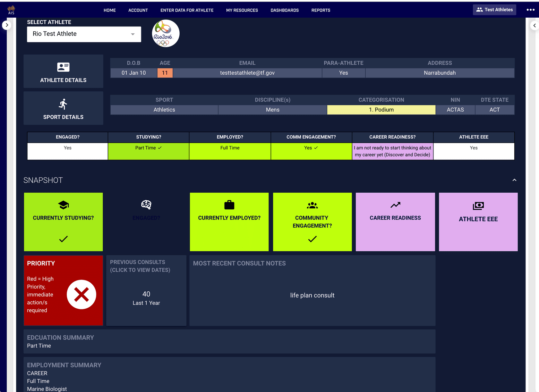The width and height of the screenshot is (539, 392).
Task: Click the address 'Narrabundah'
Action: (440, 73)
